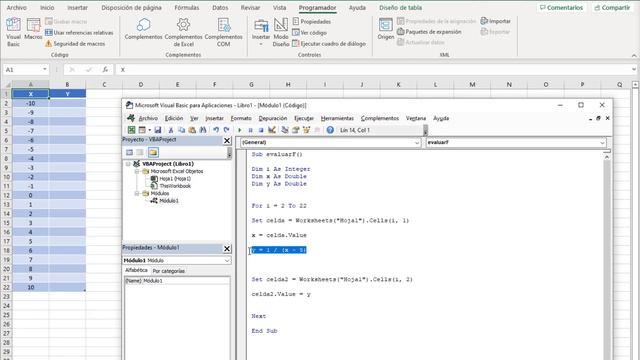
Task: Close the Propiedades - Módulo1 panel
Action: [x=227, y=249]
